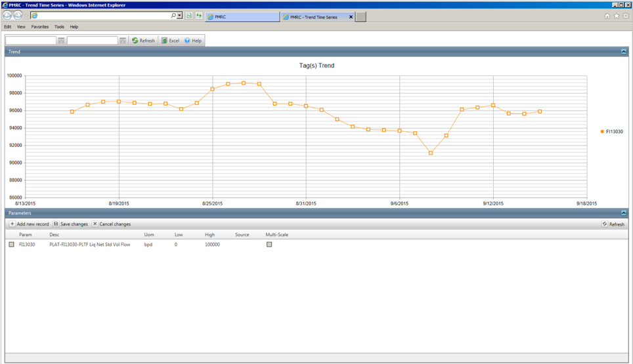
Task: Open the start date calendar picker
Action: [x=61, y=41]
